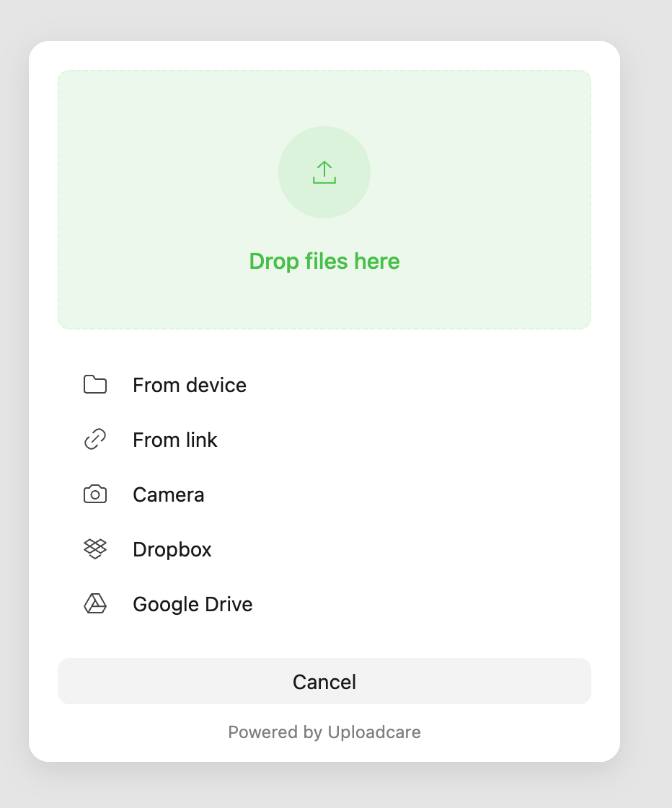
Task: Select Camera as the upload source
Action: point(168,494)
